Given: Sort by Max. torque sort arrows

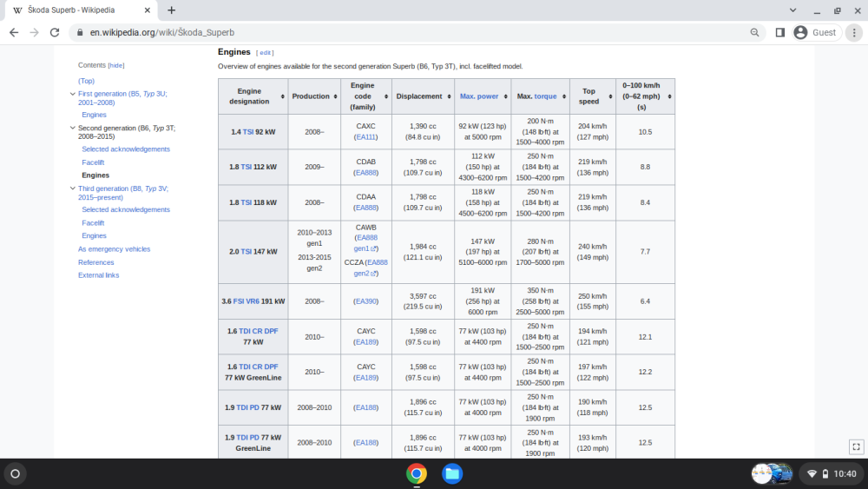Looking at the screenshot, I should coord(564,96).
